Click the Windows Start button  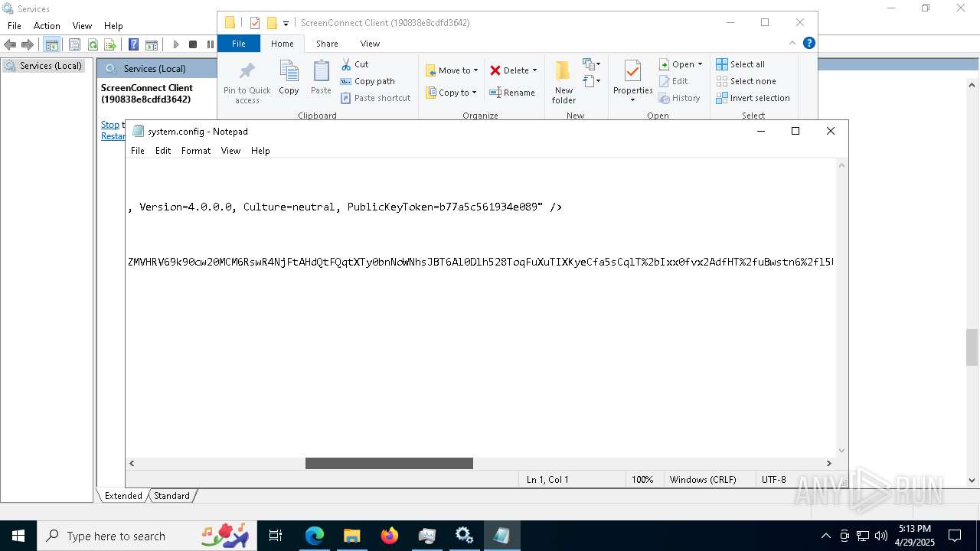click(x=18, y=536)
